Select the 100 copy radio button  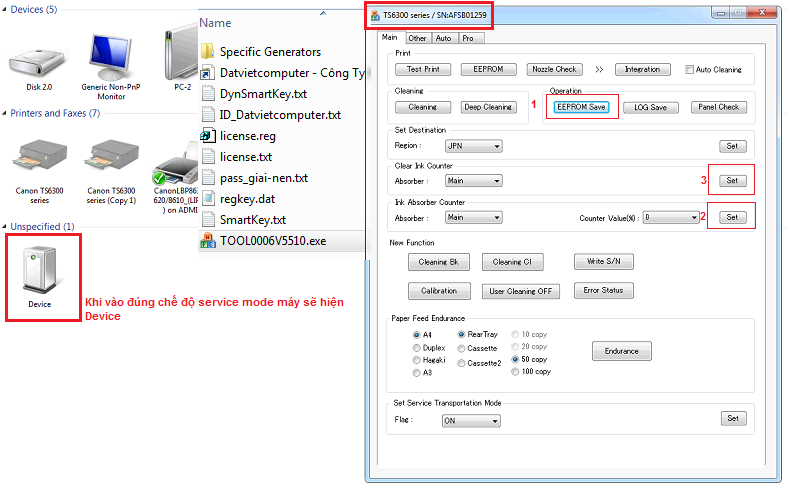coord(515,372)
